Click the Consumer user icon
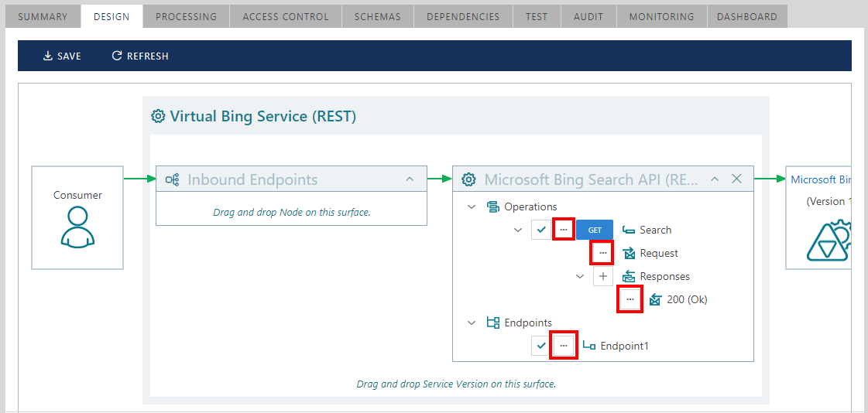The height and width of the screenshot is (413, 868). [x=77, y=227]
